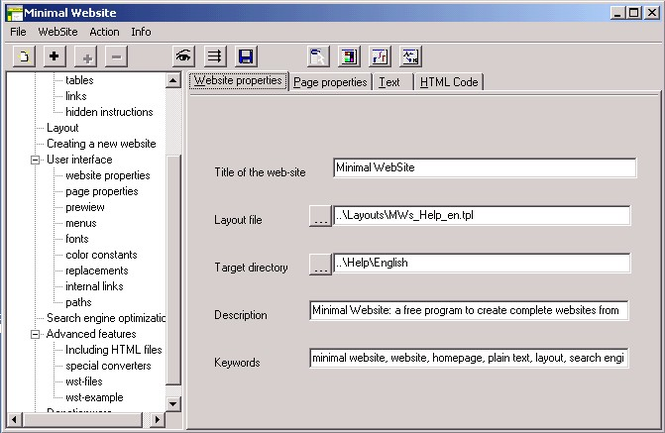Screen dimensions: 665x433
Task: Click the tree scroll down arrow
Action: tap(173, 403)
